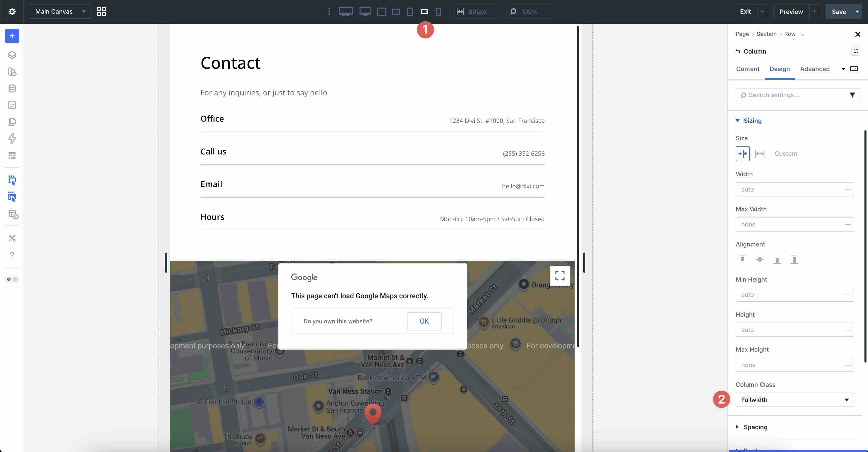Switch to the Advanced tab
Screen dimensions: 868x452
pos(815,69)
